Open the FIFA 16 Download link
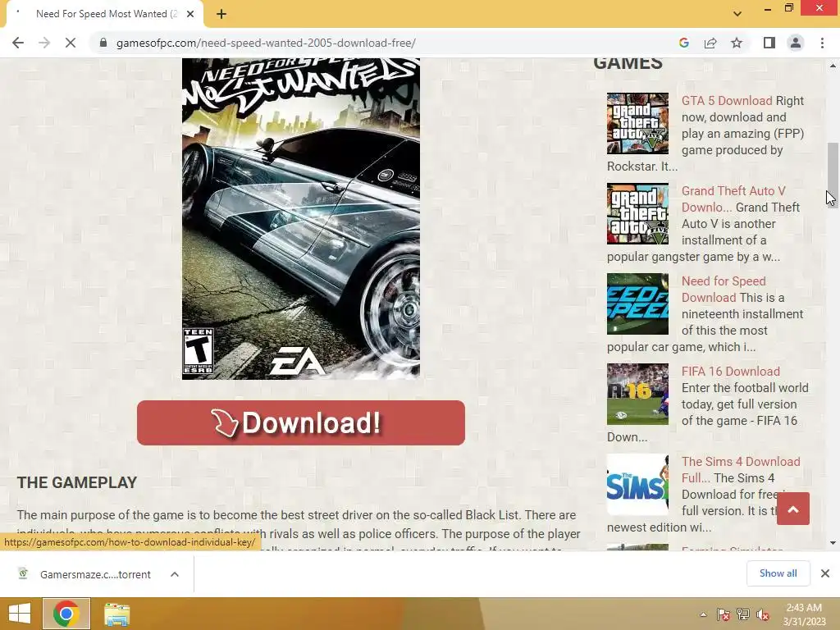 (x=731, y=372)
